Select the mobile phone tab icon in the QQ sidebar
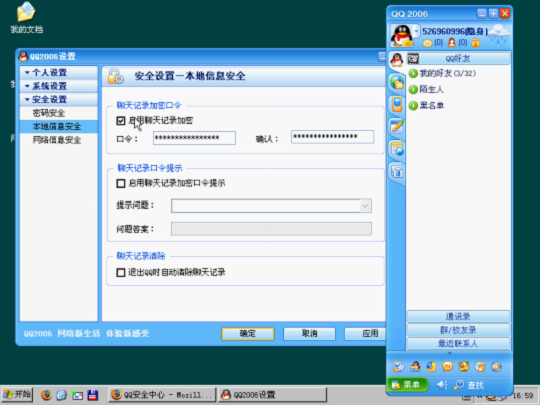Viewport: 540px width, 405px height. (397, 104)
